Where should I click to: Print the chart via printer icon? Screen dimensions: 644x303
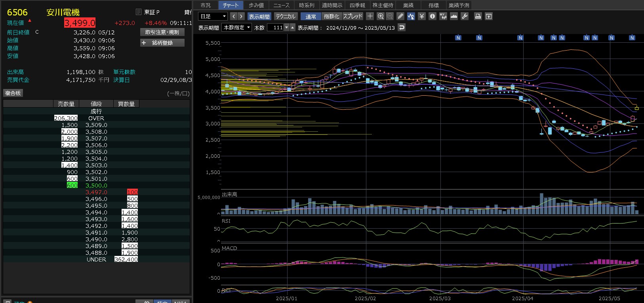pos(478,16)
